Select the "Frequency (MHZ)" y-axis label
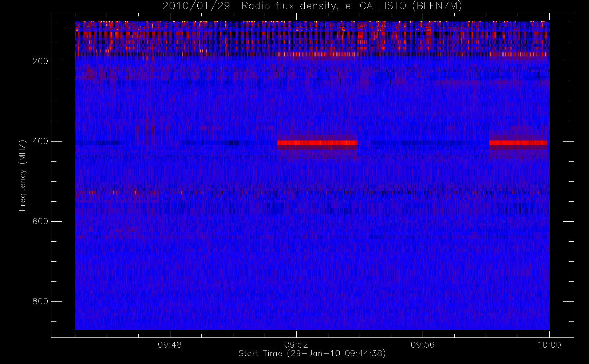 (x=23, y=175)
